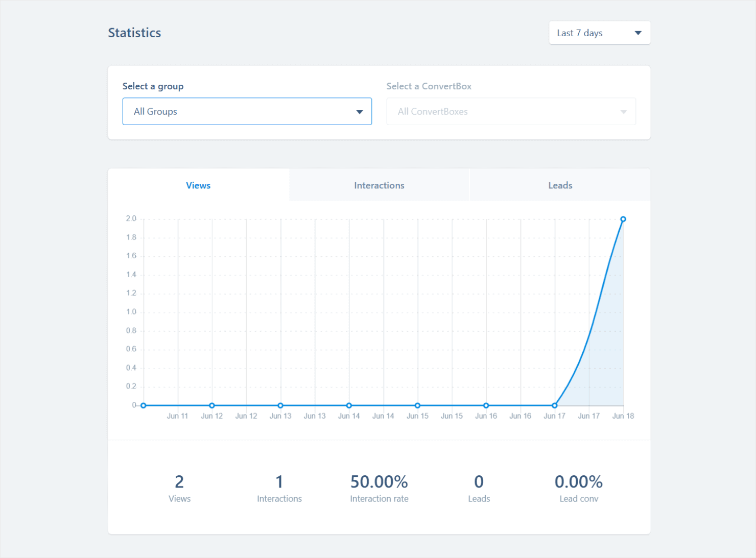The height and width of the screenshot is (558, 756).
Task: Click the Lead conv percentage value
Action: [x=579, y=481]
